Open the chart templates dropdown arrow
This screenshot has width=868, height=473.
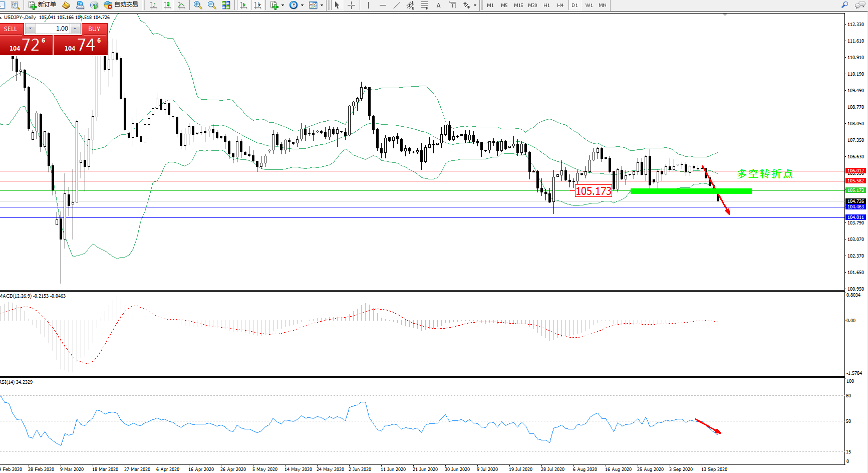click(x=322, y=5)
